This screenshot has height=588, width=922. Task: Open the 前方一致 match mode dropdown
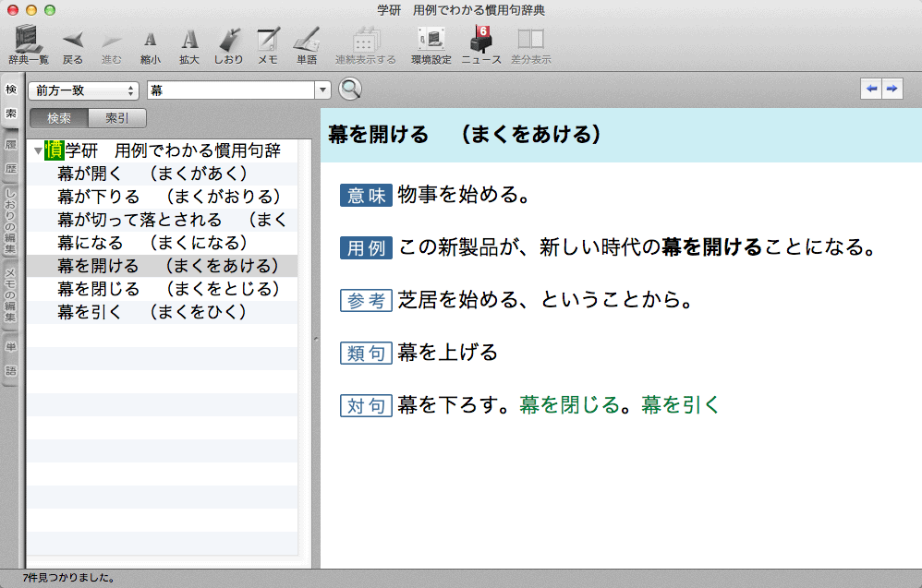coord(83,90)
